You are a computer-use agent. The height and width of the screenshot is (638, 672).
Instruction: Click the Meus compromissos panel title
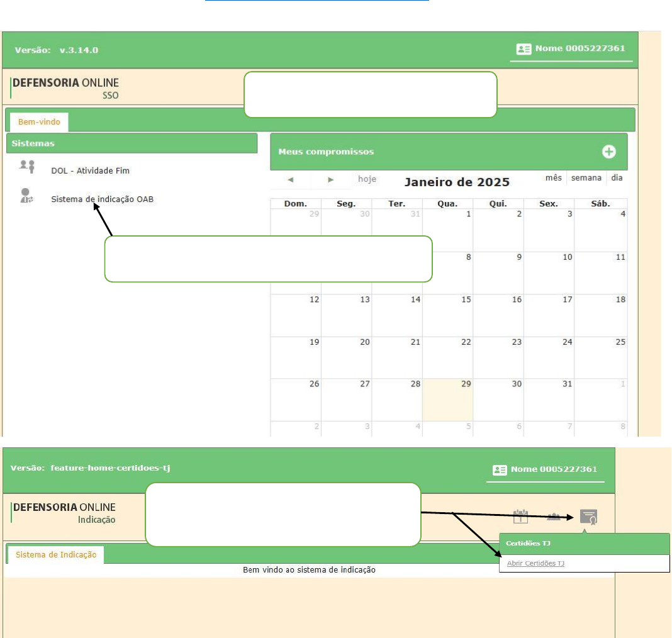click(326, 152)
